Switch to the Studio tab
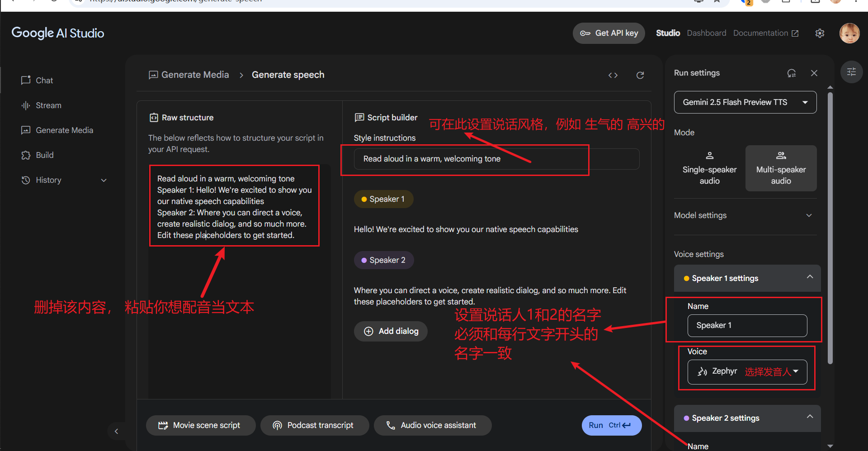Viewport: 868px width, 451px height. tap(668, 33)
